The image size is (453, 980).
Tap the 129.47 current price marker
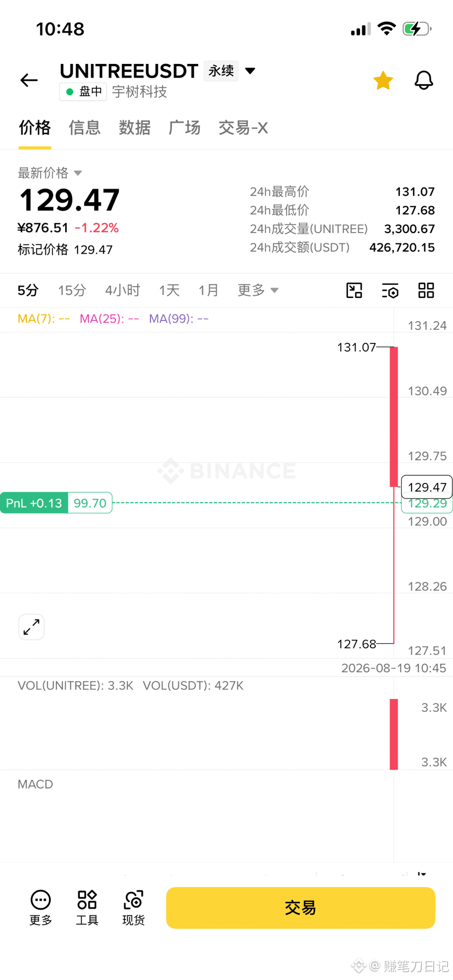point(427,487)
